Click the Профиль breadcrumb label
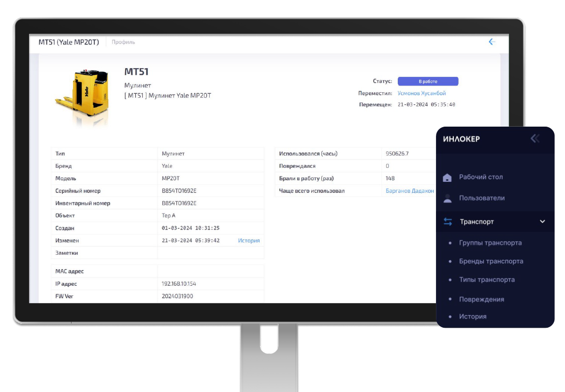This screenshot has width=565, height=392. 123,42
